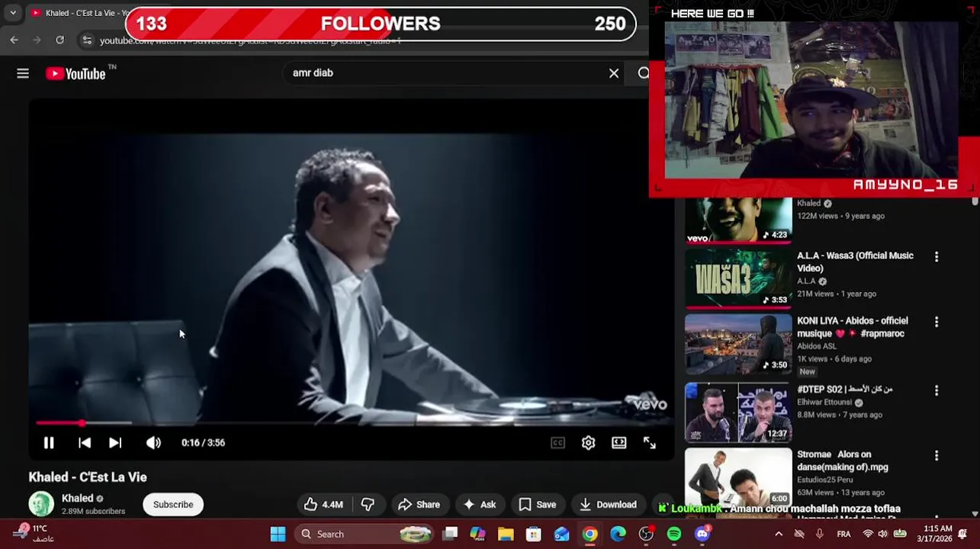Go back in Chrome
Screen dimensions: 980x549
pos(14,40)
